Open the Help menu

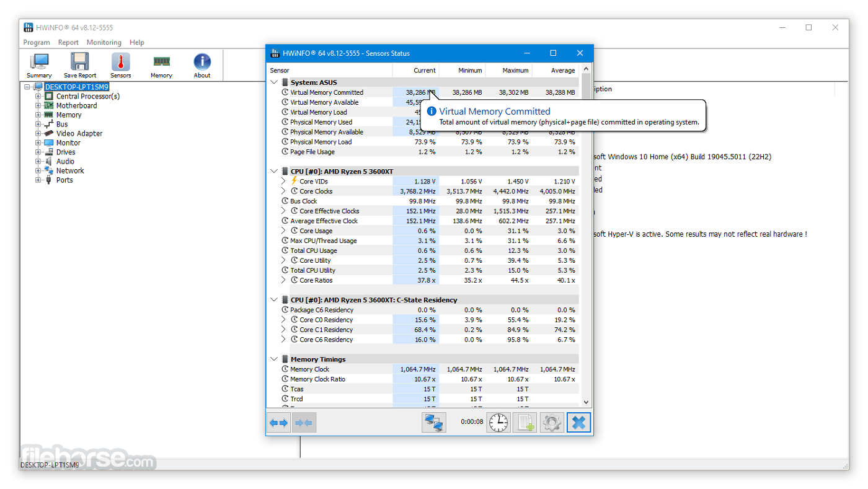pos(137,43)
